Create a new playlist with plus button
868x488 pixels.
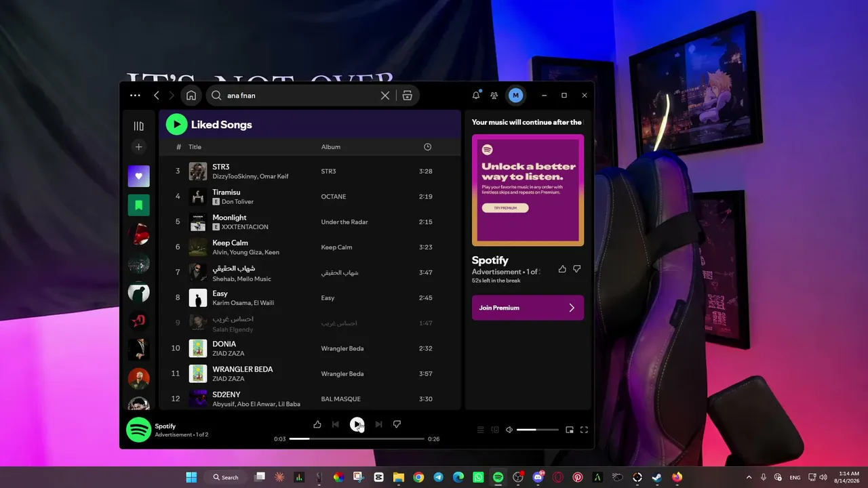pos(139,146)
